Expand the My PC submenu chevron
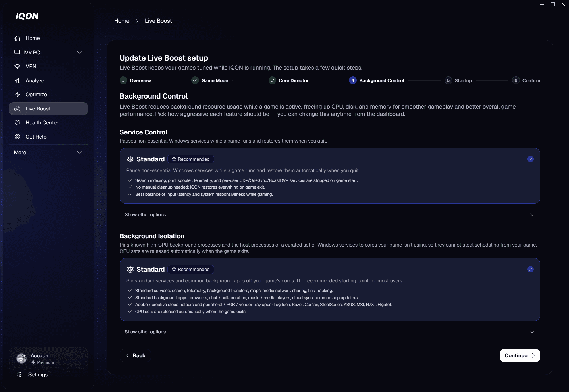569x392 pixels. tap(79, 52)
